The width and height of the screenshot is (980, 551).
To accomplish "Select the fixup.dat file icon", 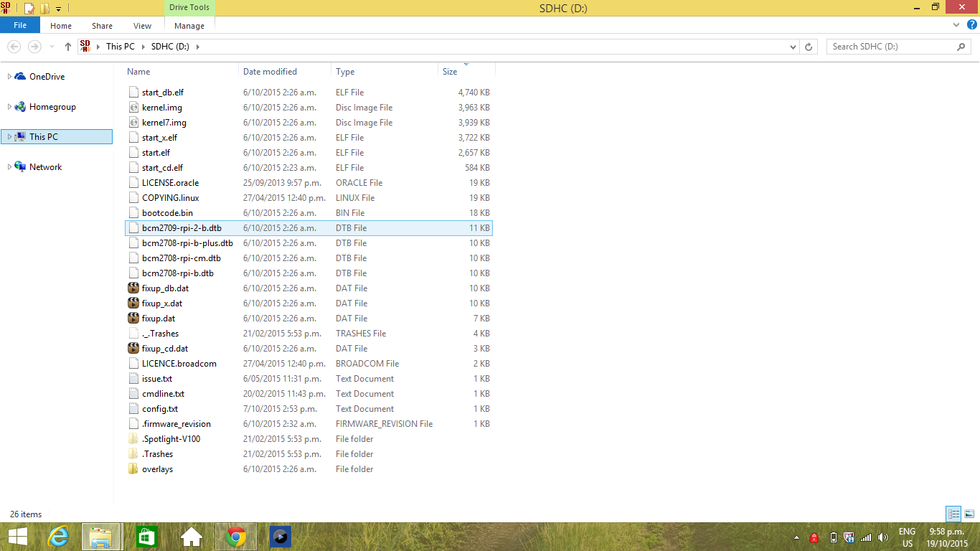I will (133, 319).
